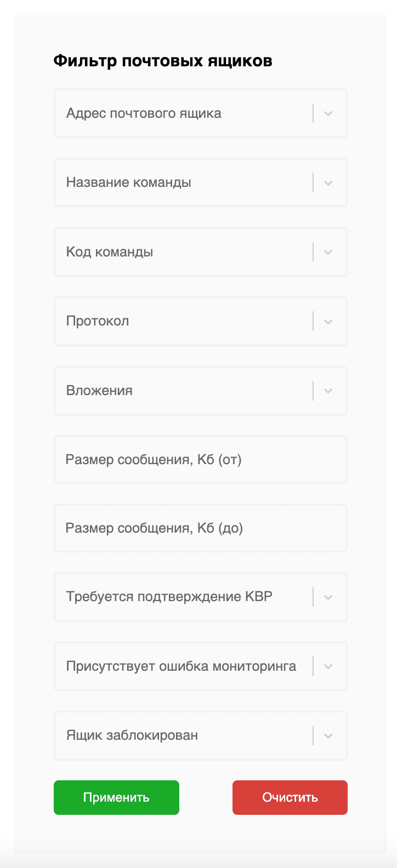This screenshot has width=397, height=868.
Task: Click the «Размер сообщения, Кб (до)» field
Action: coord(200,528)
